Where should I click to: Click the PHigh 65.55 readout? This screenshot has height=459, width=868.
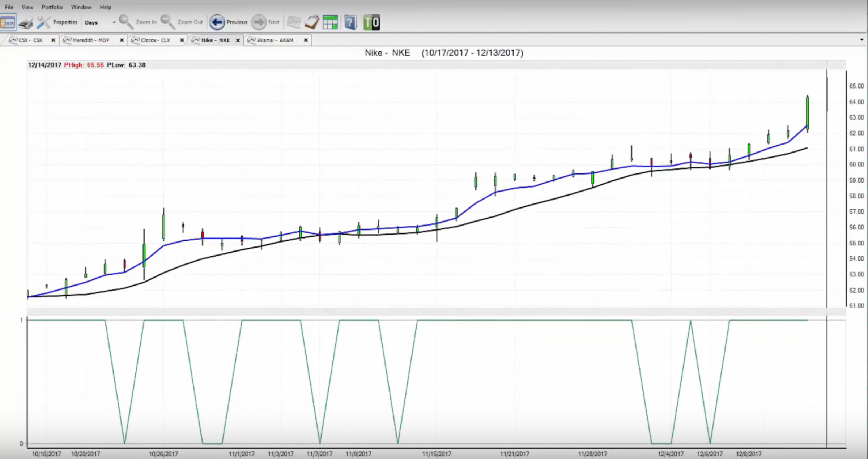[x=84, y=65]
